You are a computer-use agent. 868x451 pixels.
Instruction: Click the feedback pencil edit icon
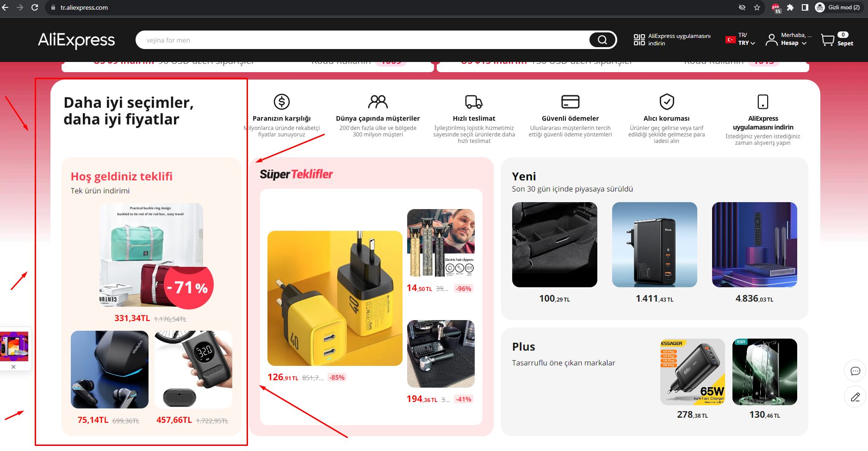tap(855, 396)
